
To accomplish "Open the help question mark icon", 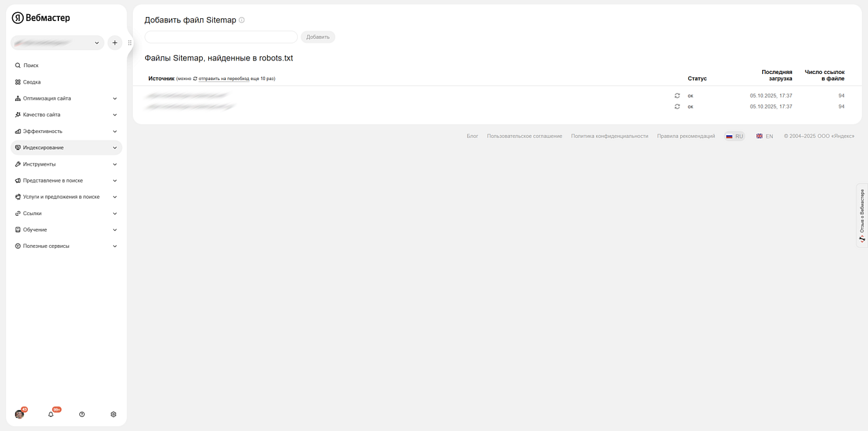I will coord(82,414).
